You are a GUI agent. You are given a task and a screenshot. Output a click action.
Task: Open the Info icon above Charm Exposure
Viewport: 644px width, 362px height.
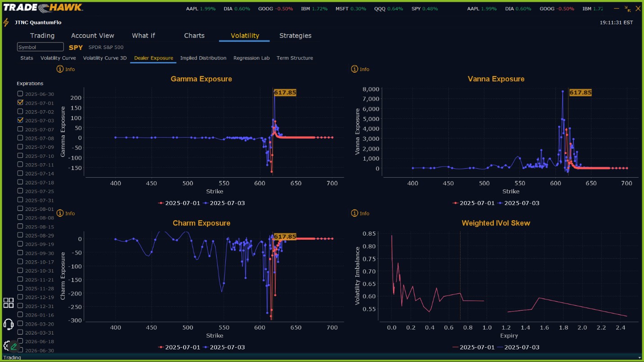[x=60, y=213]
